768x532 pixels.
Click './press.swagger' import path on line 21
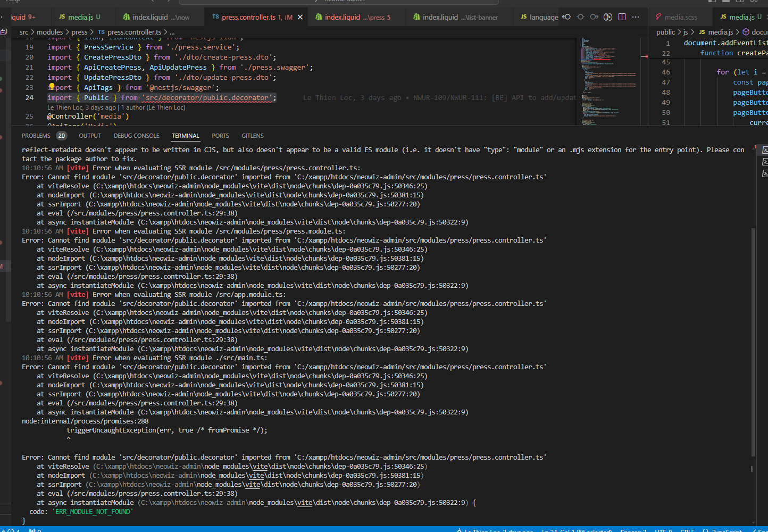(274, 68)
